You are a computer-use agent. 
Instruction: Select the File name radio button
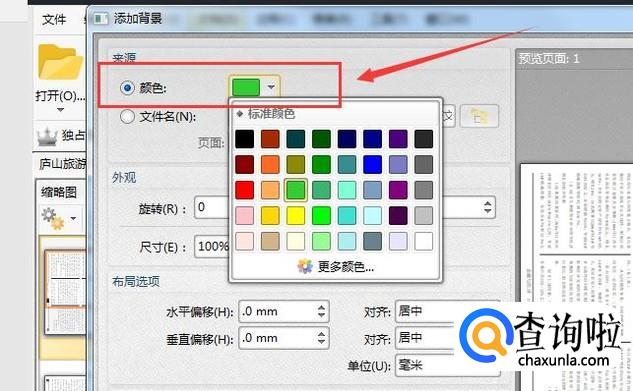click(x=127, y=117)
